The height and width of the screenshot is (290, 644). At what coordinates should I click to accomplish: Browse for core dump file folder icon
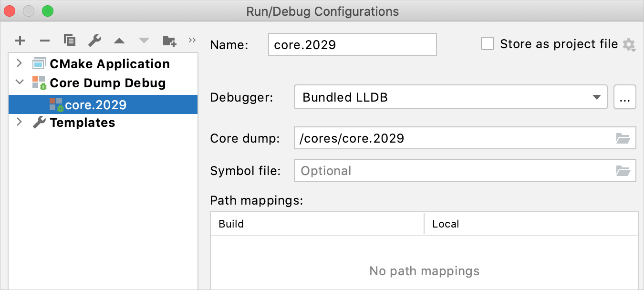pyautogui.click(x=623, y=139)
